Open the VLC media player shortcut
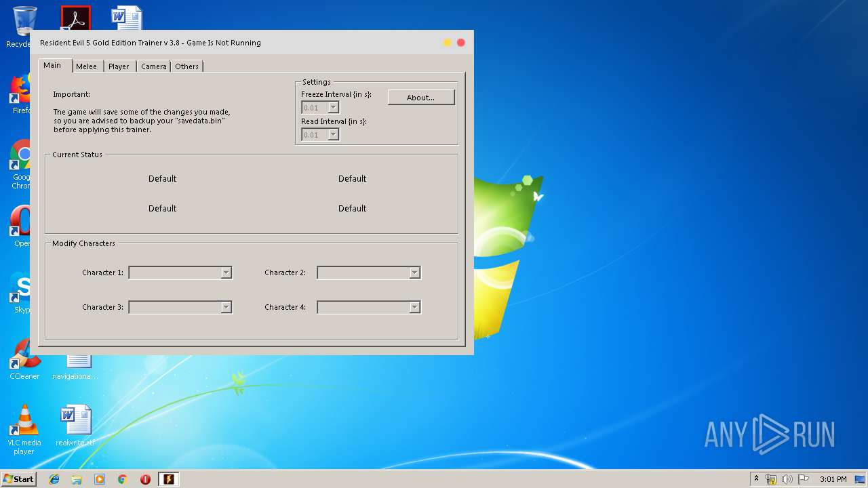The image size is (868, 488). click(24, 430)
